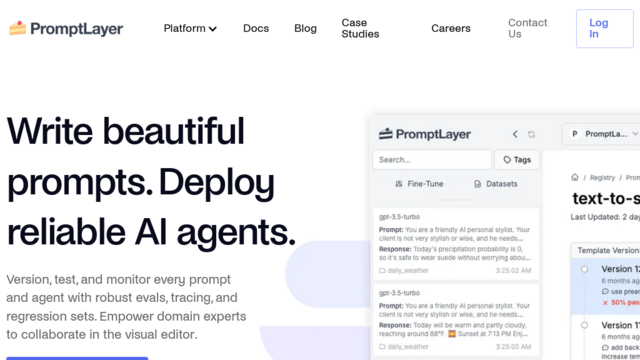This screenshot has height=360, width=640.
Task: Click the red X fail icon under Version 12
Action: pos(605,302)
